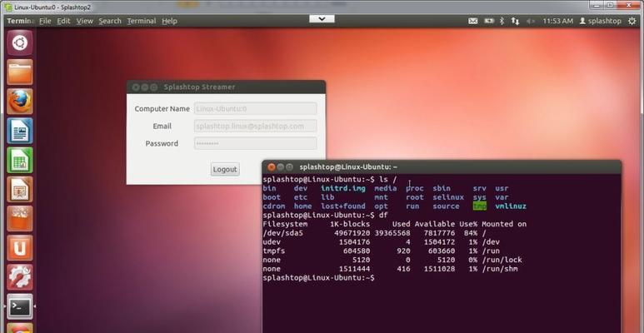The height and width of the screenshot is (333, 644).
Task: Click the terminal title bar splashtop@Linux-Ubuntu
Action: pos(348,167)
